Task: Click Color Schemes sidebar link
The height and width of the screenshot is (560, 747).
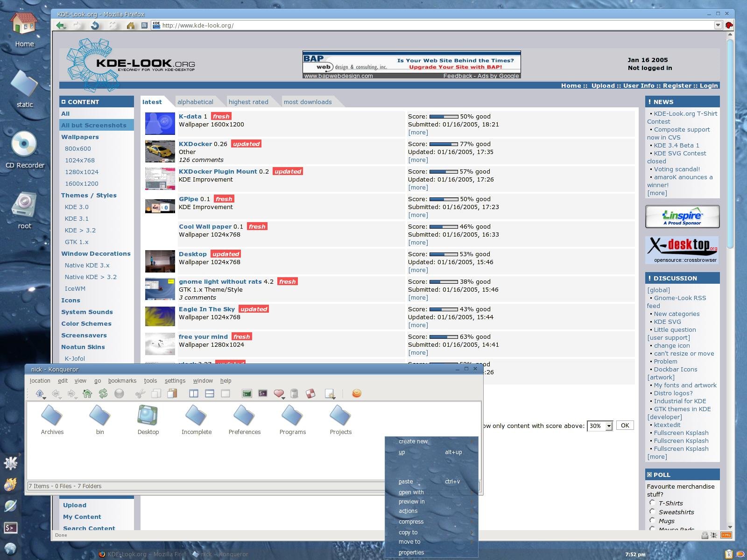Action: (86, 323)
